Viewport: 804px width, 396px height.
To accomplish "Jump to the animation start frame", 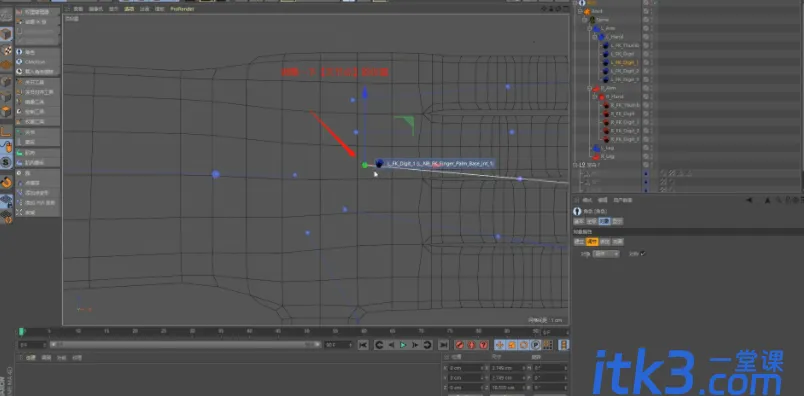I will tap(363, 345).
